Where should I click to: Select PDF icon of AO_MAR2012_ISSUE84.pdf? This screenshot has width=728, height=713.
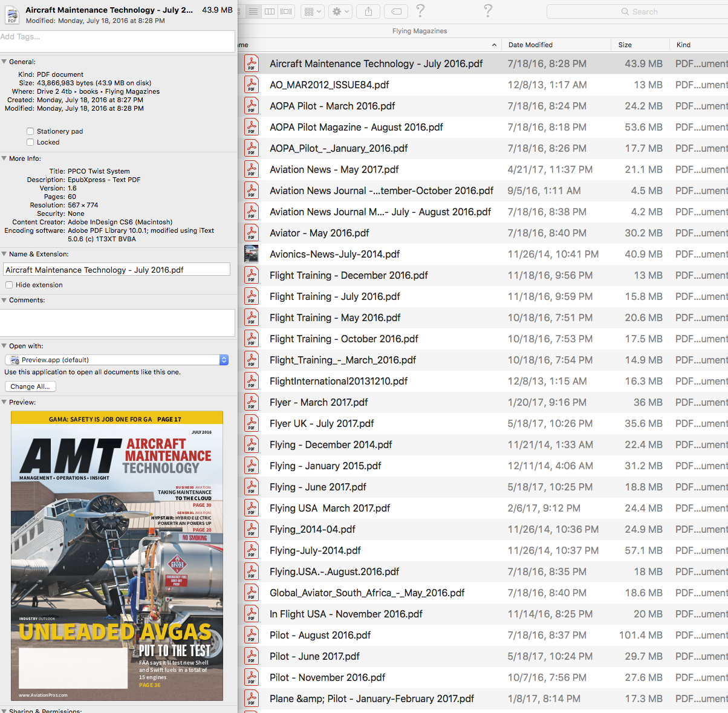tap(252, 85)
